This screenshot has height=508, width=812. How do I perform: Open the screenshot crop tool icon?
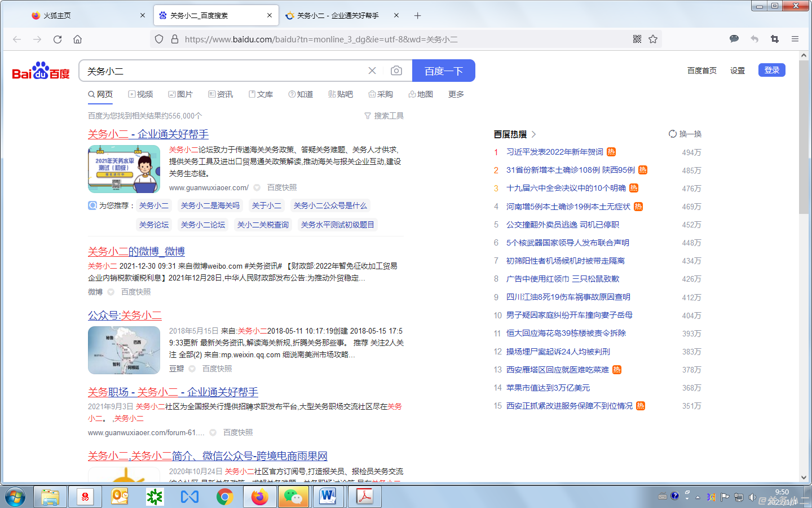point(775,39)
